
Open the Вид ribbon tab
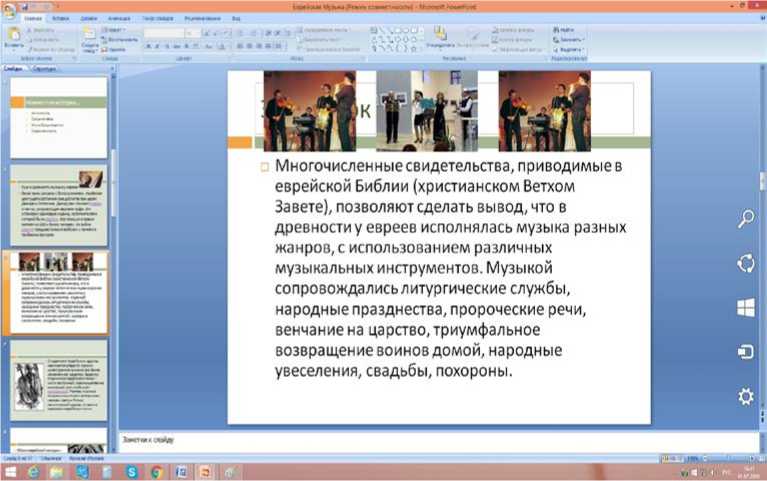click(236, 19)
